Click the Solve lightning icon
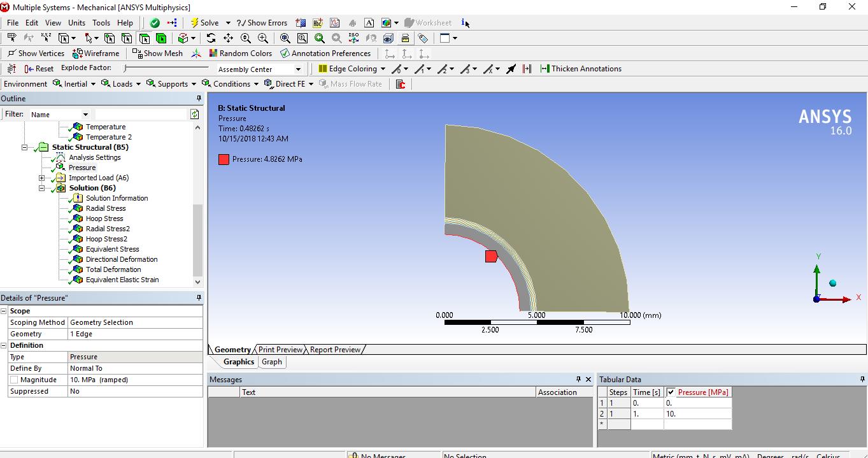 [x=195, y=23]
